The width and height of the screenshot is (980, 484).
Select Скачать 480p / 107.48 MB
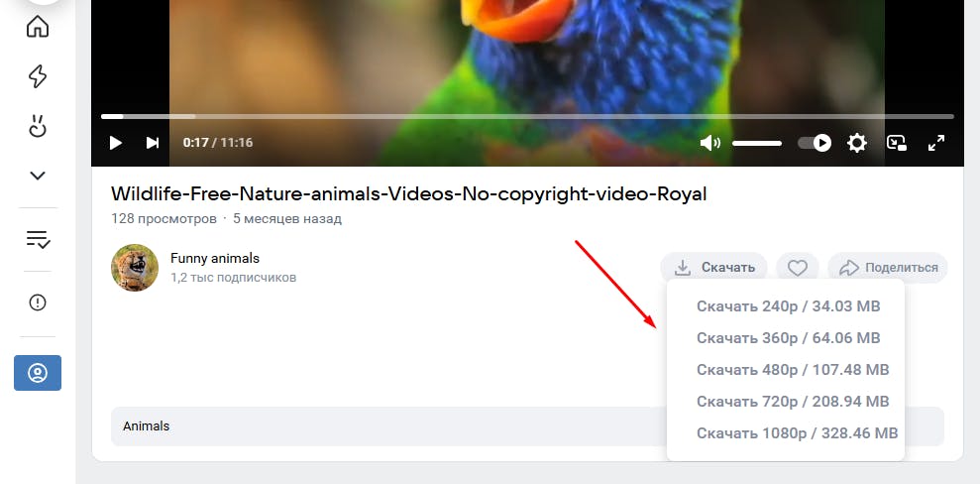[793, 370]
